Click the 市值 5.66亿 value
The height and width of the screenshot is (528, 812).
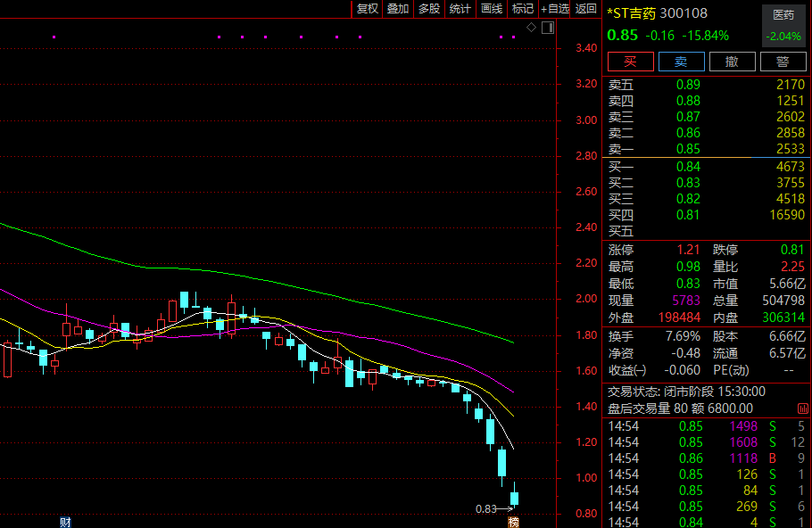click(x=787, y=284)
